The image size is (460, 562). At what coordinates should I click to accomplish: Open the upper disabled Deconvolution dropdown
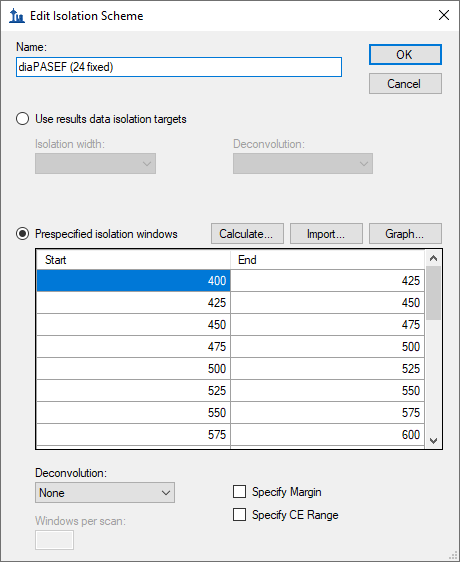coord(303,163)
